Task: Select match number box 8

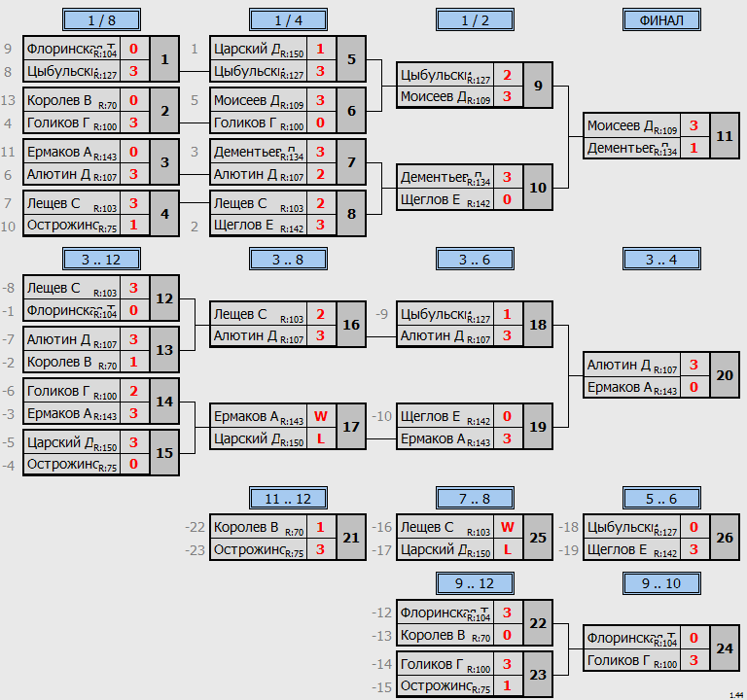Action: pos(351,213)
